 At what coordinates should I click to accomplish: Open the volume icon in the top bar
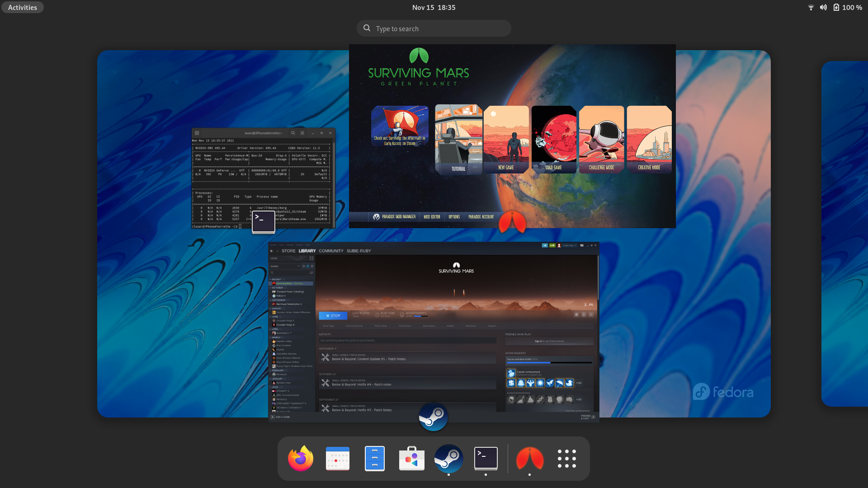pos(823,7)
